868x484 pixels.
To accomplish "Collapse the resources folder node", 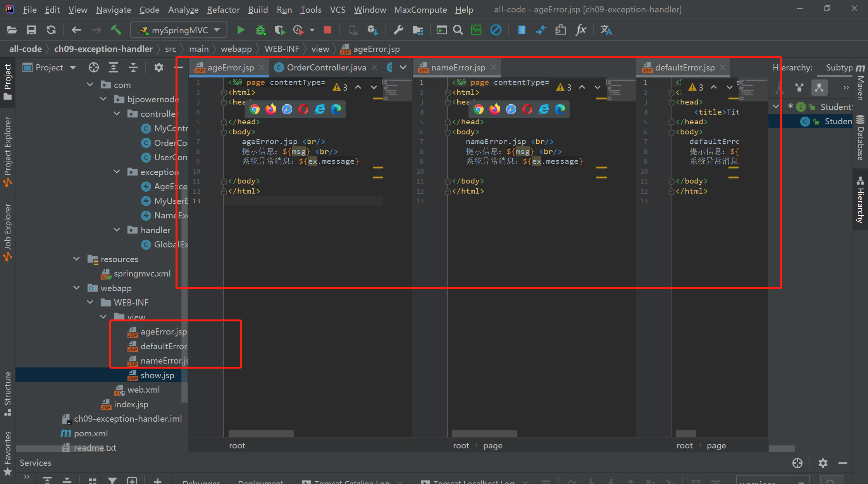I will (x=76, y=259).
